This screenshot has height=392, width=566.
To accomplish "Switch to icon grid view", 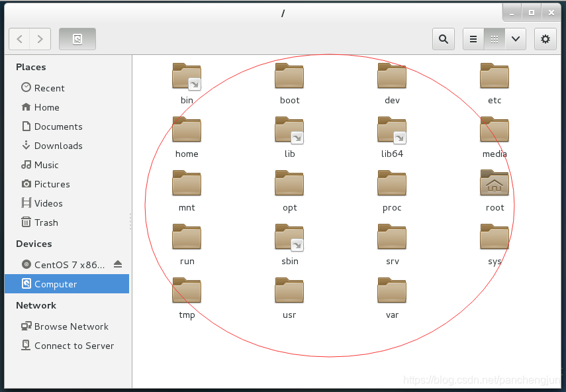I will [494, 39].
